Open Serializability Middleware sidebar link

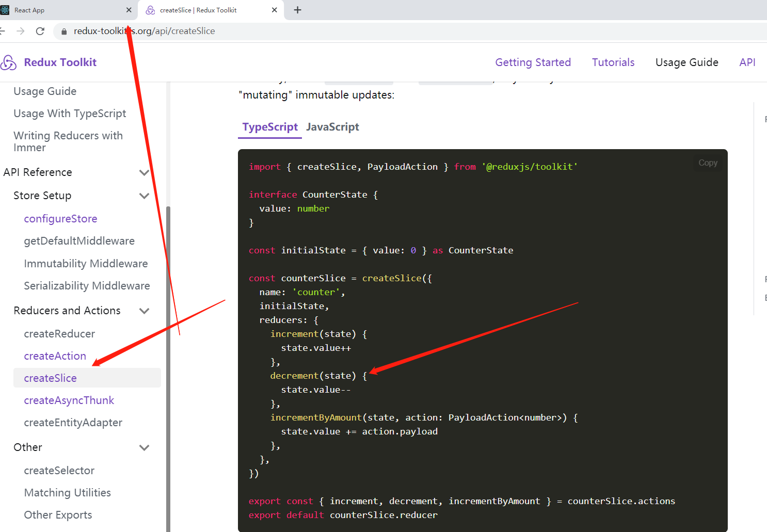point(87,286)
